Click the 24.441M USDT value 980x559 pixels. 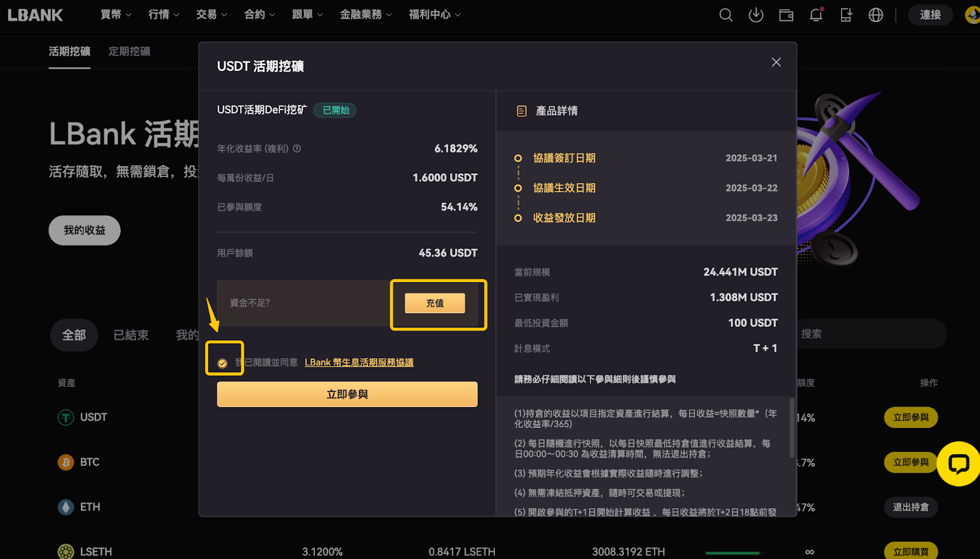pos(741,272)
